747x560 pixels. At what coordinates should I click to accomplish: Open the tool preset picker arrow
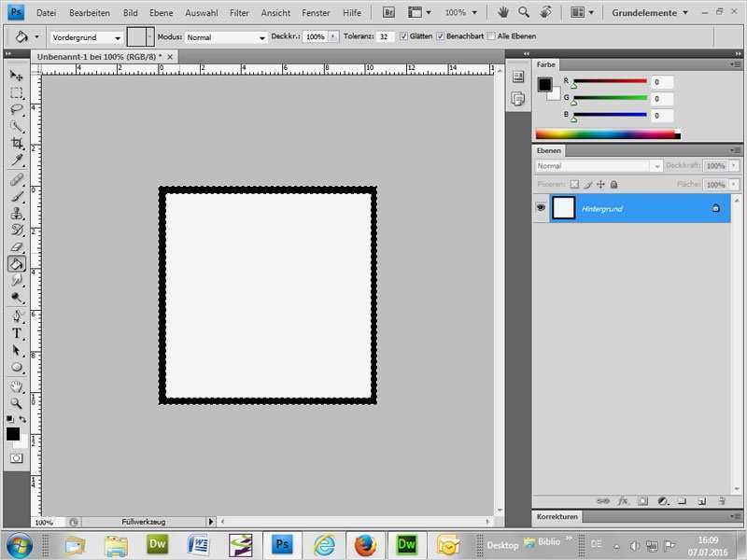[x=36, y=36]
